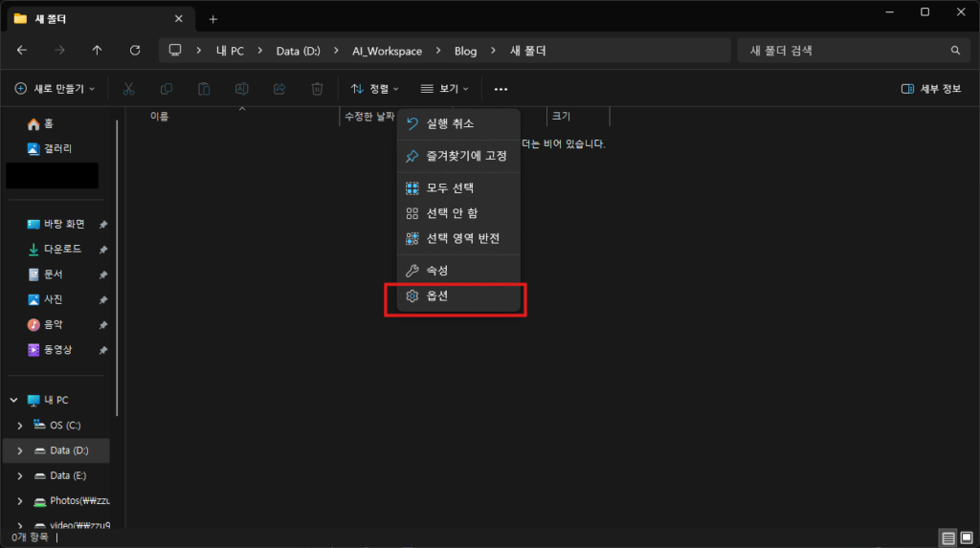980x548 pixels.
Task: Open chevron after 내 PC in address bar
Action: pos(260,50)
